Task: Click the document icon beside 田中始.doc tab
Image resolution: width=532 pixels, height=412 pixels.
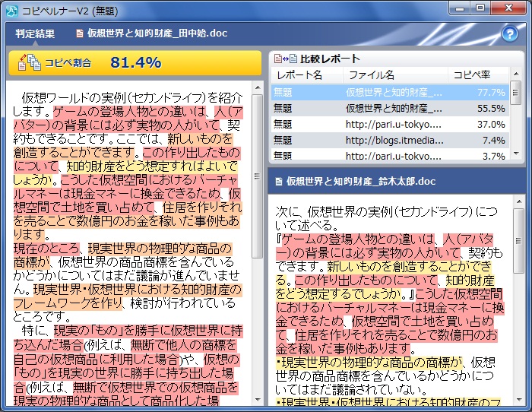Action: [x=79, y=33]
